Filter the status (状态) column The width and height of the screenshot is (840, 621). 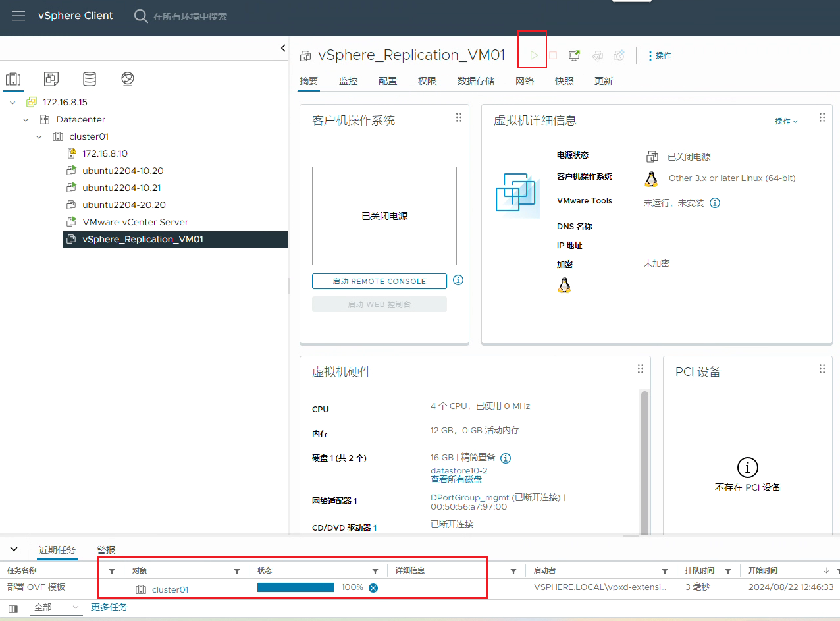375,571
